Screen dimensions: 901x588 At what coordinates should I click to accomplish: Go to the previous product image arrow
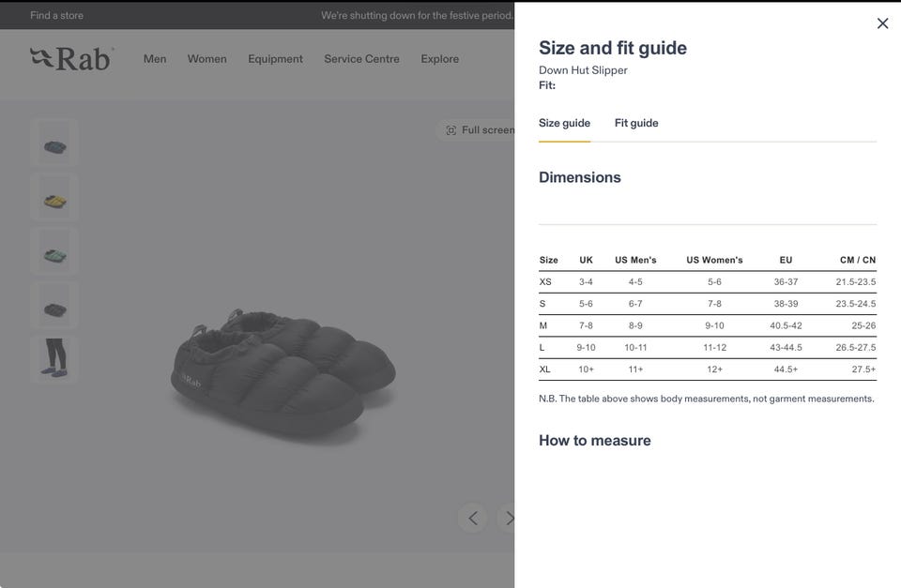[x=472, y=518]
